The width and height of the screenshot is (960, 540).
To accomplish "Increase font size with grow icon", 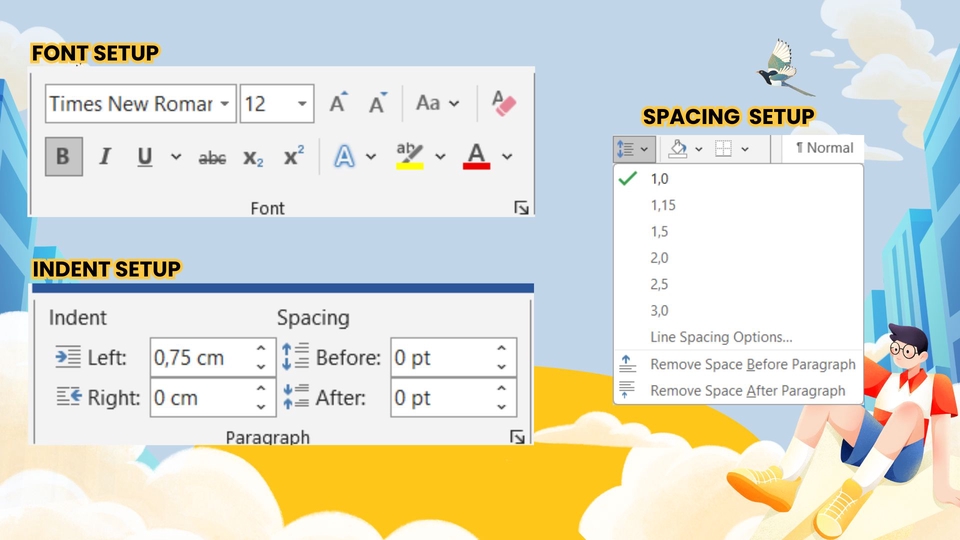I will click(338, 103).
